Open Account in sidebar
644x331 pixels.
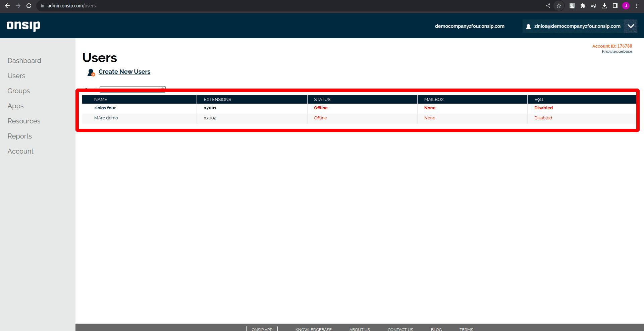(x=20, y=151)
